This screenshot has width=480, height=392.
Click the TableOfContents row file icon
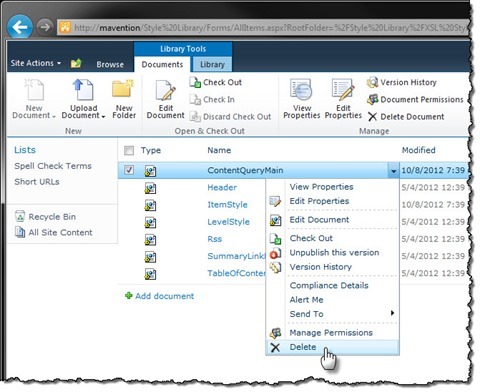click(x=150, y=274)
